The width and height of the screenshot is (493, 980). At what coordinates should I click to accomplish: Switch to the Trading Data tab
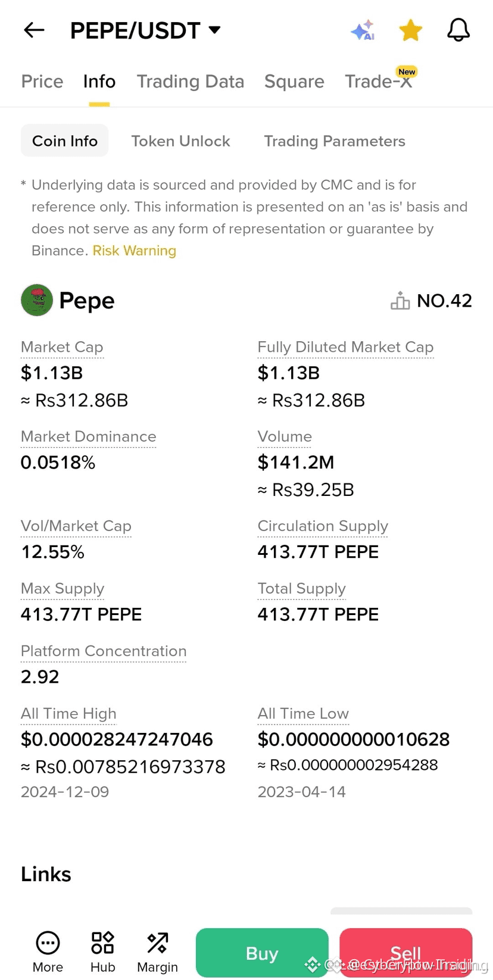point(191,81)
